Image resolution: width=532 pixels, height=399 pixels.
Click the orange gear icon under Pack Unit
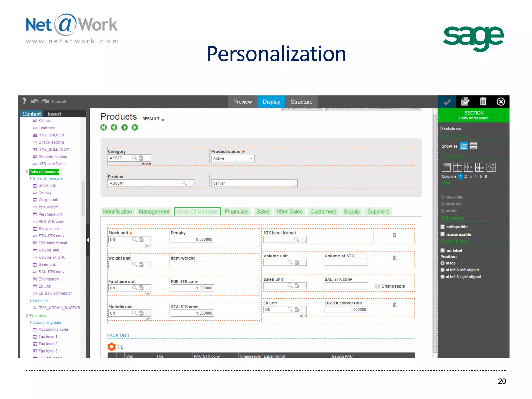[111, 347]
